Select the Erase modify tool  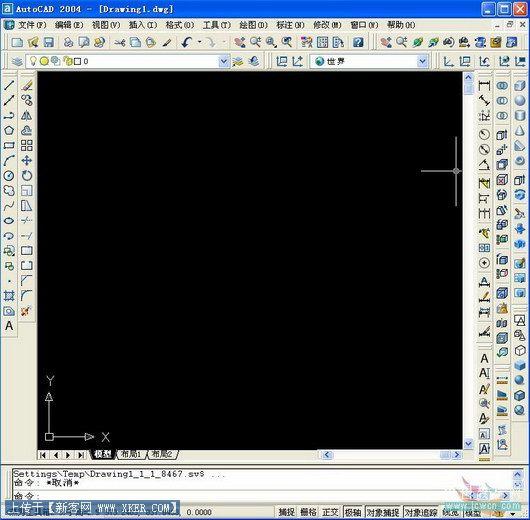[27, 85]
